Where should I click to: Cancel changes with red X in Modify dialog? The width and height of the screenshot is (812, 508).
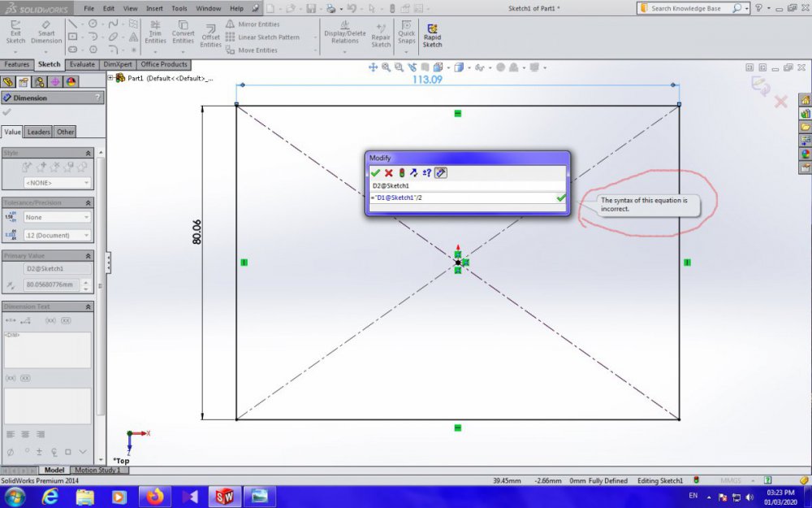tap(388, 172)
